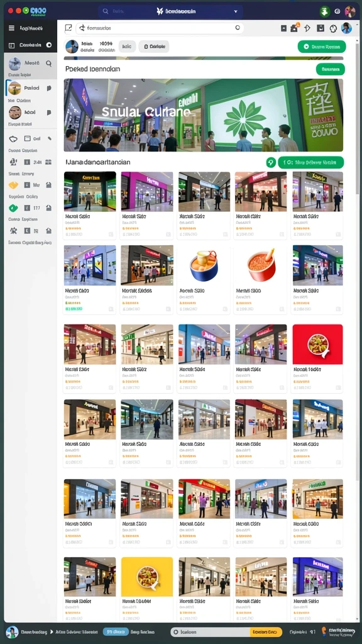Toggle the round switch beside the sidebar panel label
362x644 pixels.
(x=49, y=45)
